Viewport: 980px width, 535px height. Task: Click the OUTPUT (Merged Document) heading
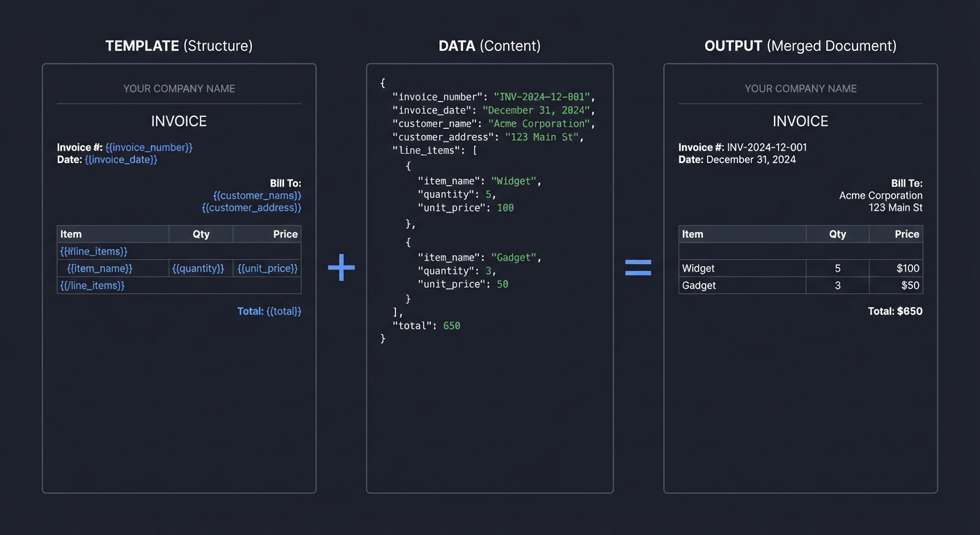tap(800, 45)
